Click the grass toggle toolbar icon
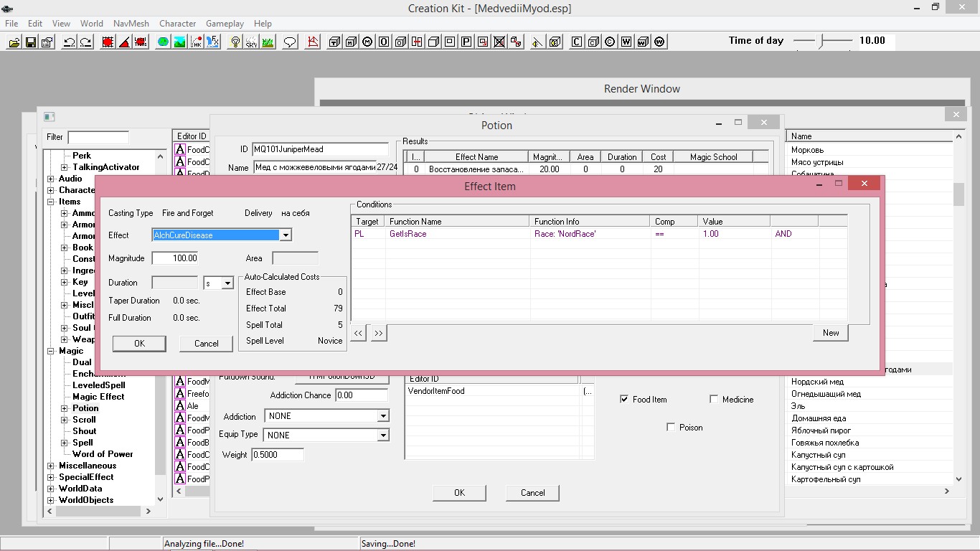Screen dimensions: 980x551 click(268, 42)
